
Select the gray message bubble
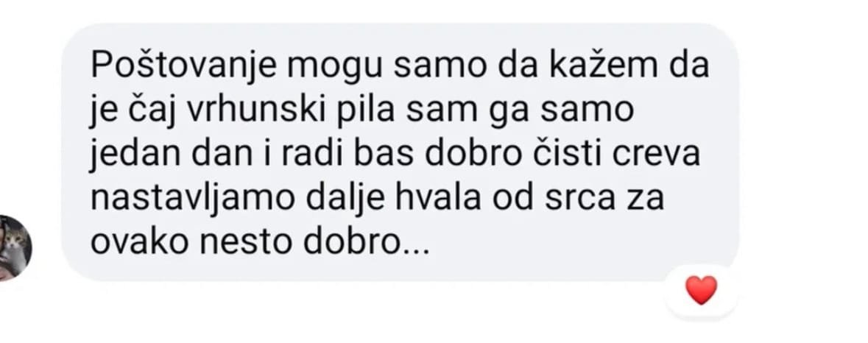[x=401, y=152]
